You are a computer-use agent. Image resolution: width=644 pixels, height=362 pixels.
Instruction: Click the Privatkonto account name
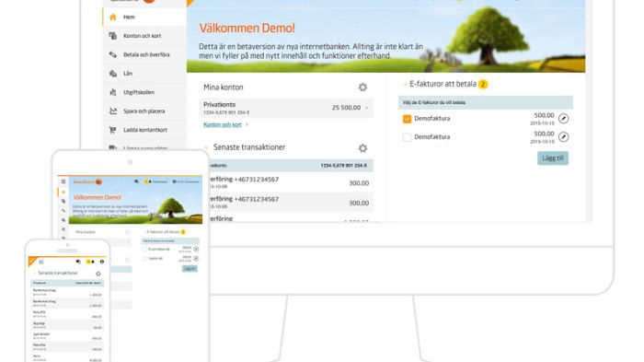click(219, 104)
